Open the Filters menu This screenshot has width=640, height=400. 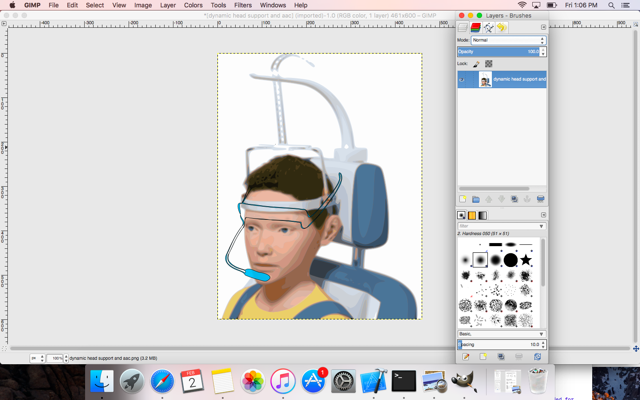point(243,5)
